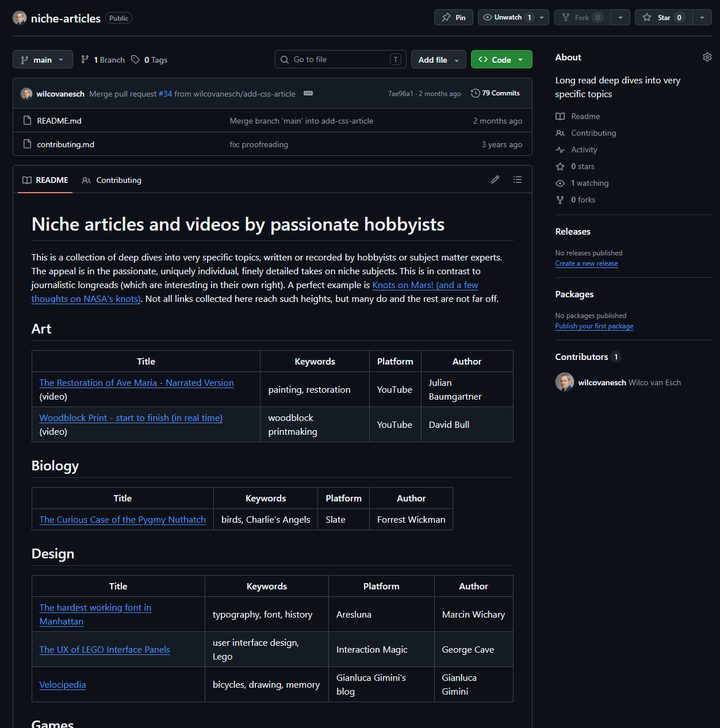Click the book icon next to Readme
Viewport: 720px width, 728px height.
coord(560,116)
